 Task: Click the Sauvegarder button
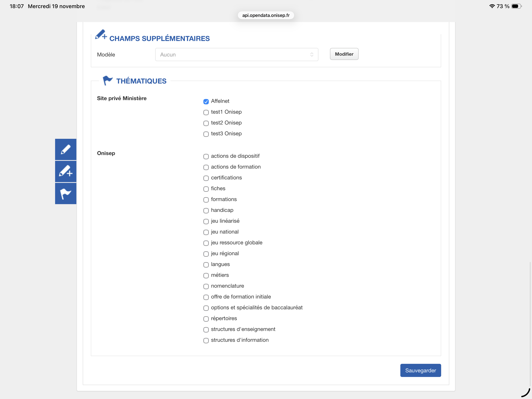tap(420, 370)
